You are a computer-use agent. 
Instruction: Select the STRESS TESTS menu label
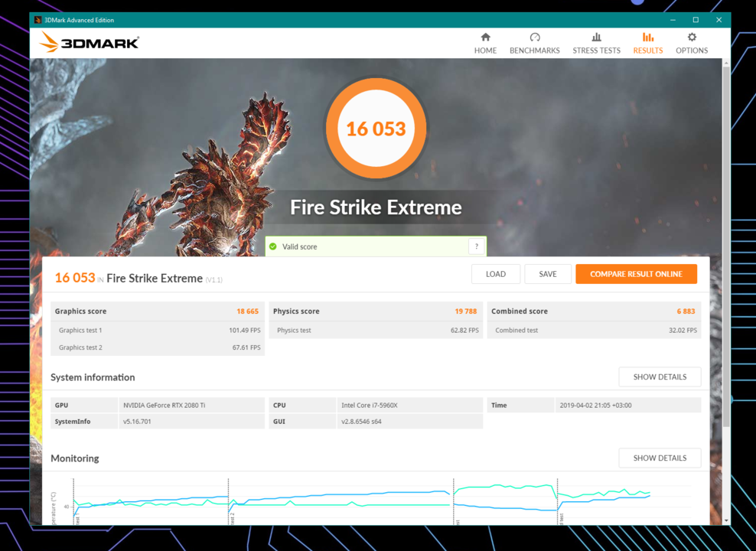coord(596,51)
